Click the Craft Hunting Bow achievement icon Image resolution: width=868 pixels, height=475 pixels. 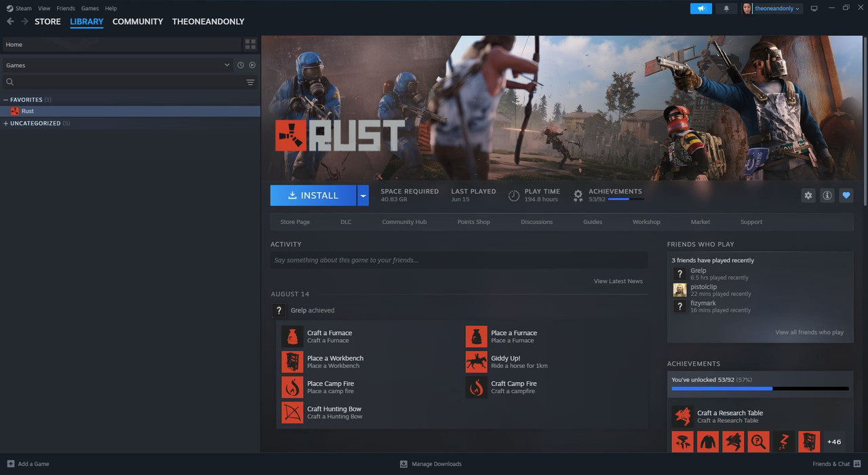[x=292, y=413]
